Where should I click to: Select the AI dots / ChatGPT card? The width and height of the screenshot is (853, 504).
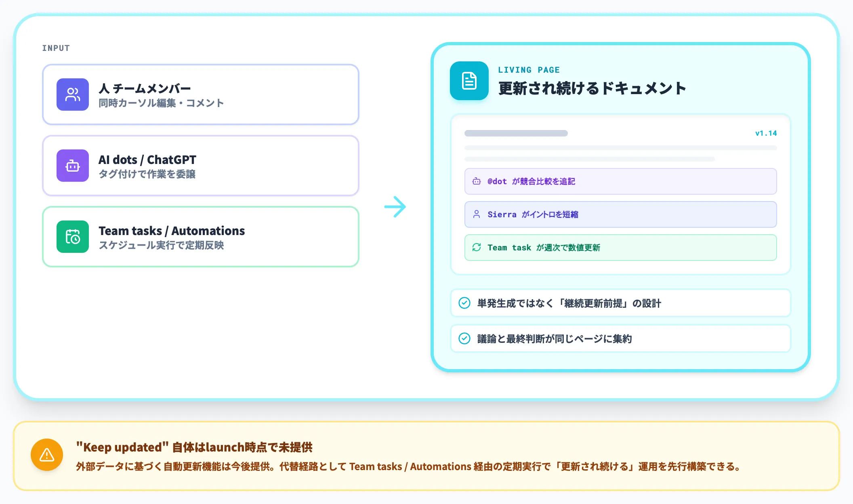(201, 166)
